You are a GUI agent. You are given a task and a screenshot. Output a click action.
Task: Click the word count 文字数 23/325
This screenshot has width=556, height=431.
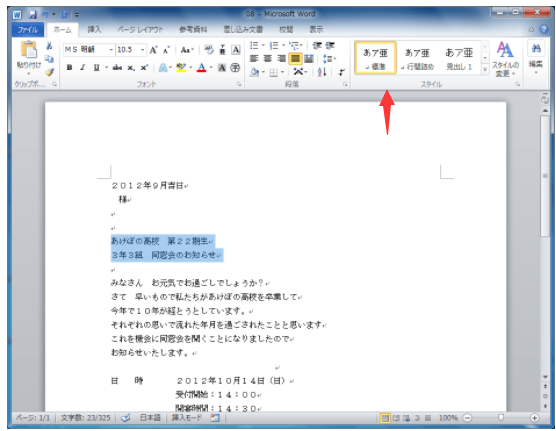pyautogui.click(x=85, y=418)
